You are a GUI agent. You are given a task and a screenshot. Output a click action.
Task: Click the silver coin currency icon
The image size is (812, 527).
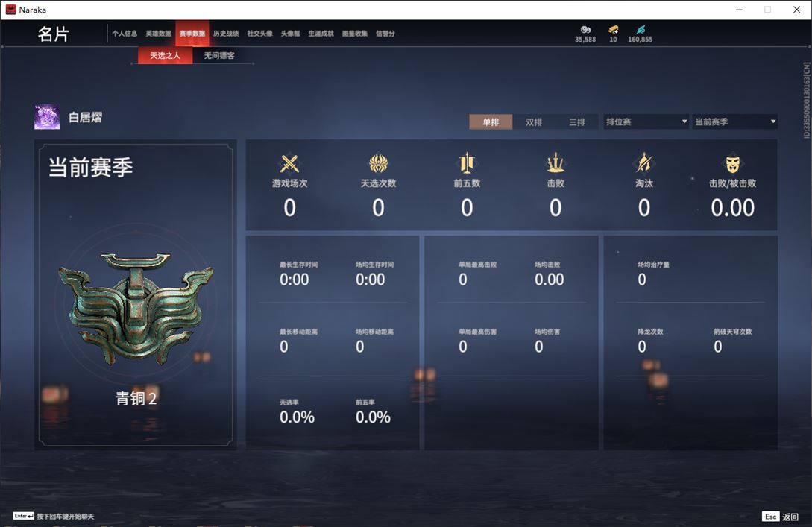coord(585,30)
